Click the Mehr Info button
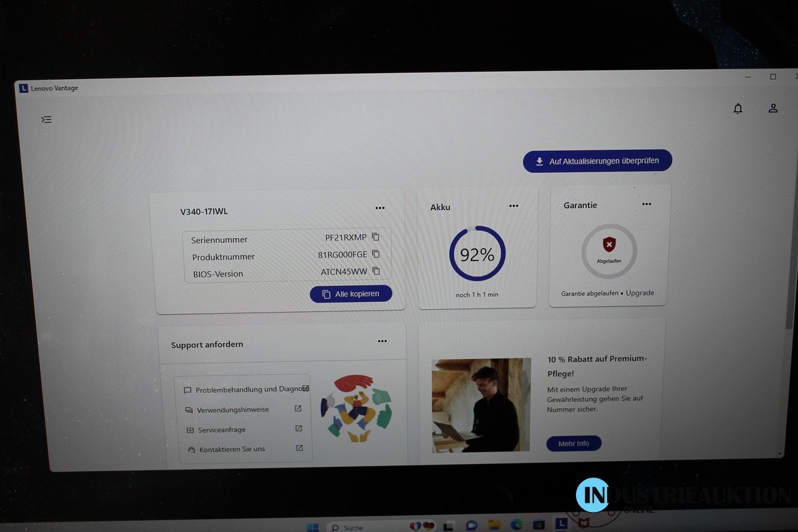Screen dimensions: 798x532 pos(574,444)
